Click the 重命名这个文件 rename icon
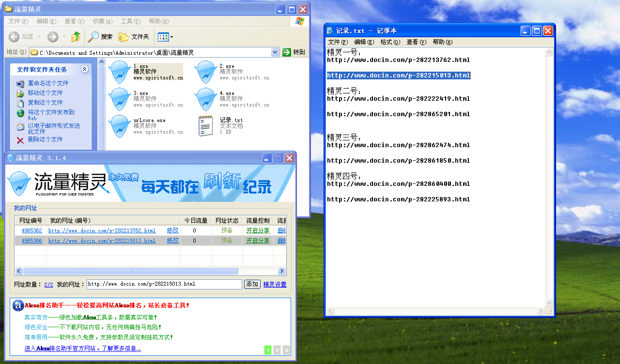The width and height of the screenshot is (620, 364). 20,84
